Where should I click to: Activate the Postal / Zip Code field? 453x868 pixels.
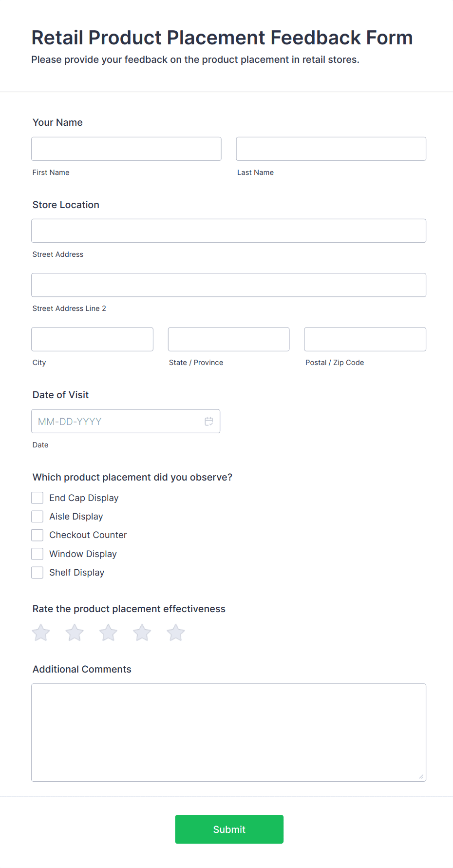[x=365, y=339]
